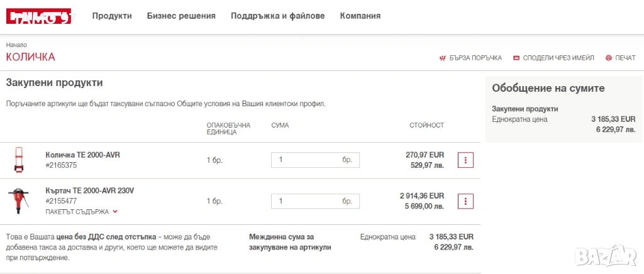Open the Компания menu
The image size is (644, 274).
click(x=360, y=16)
